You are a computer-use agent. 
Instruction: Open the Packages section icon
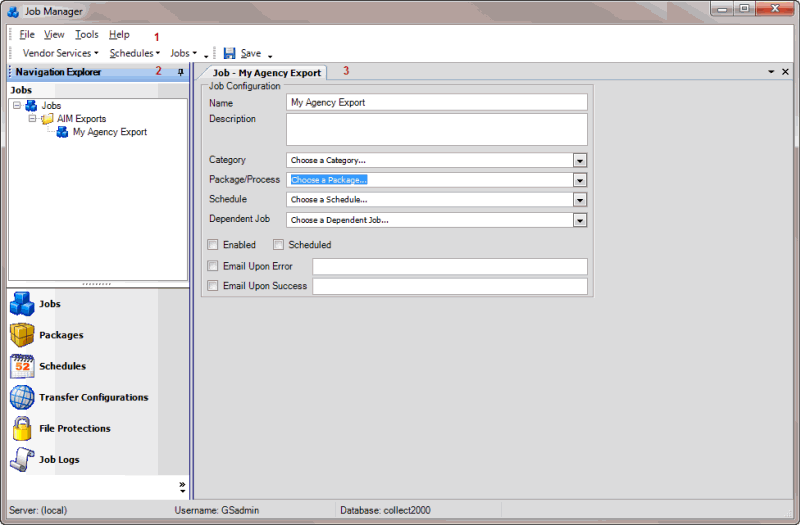22,335
